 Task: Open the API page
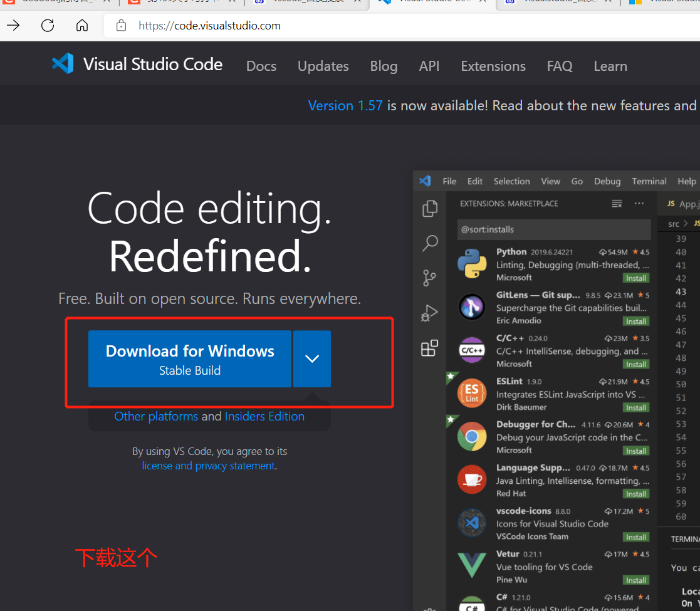[429, 66]
